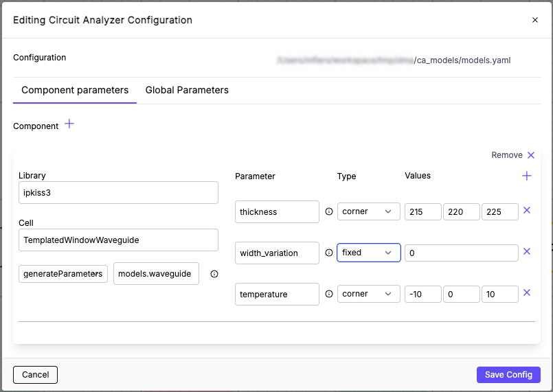This screenshot has height=392, width=553.
Task: Add a new parameter row with plus icon
Action: 527,176
